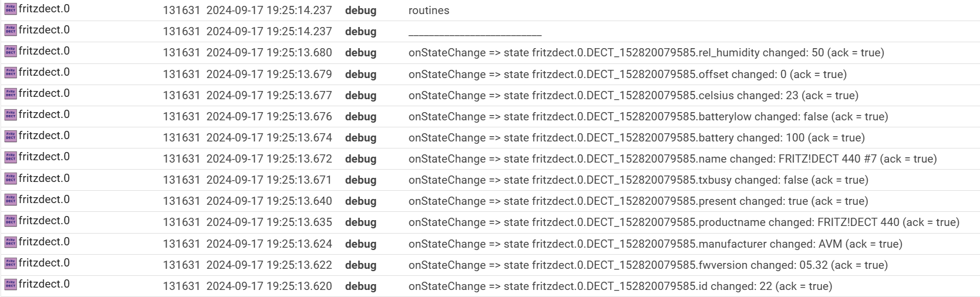980x297 pixels.
Task: Click the fritzdect icon on the productname row
Action: click(10, 221)
